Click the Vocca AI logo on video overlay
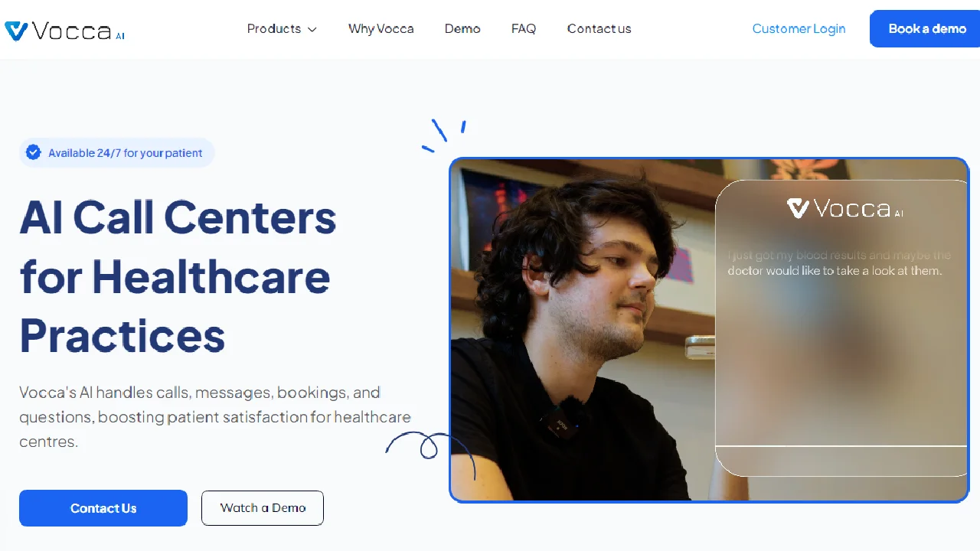980x551 pixels. point(844,208)
